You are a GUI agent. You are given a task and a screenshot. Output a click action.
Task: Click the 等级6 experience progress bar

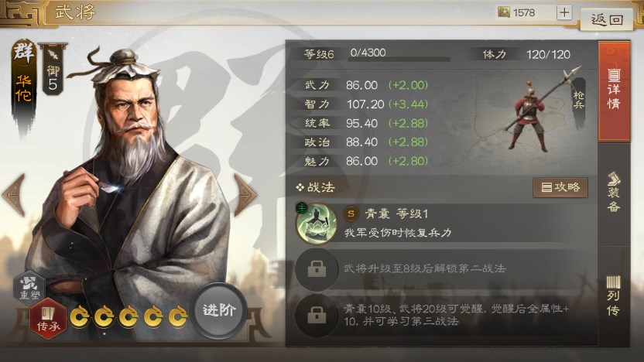click(x=399, y=60)
